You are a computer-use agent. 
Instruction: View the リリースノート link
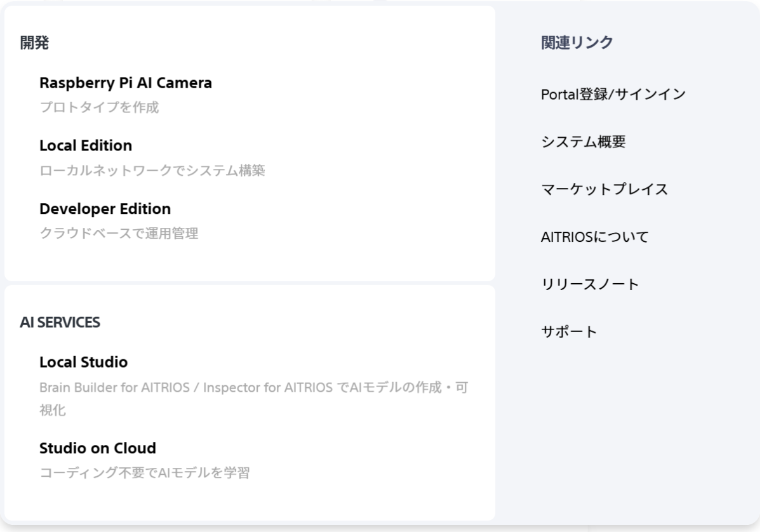[590, 284]
